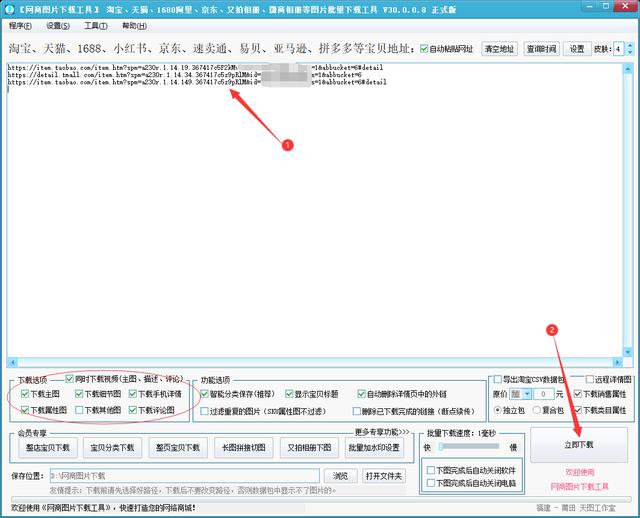Click the 原价 amount input field

tap(544, 394)
